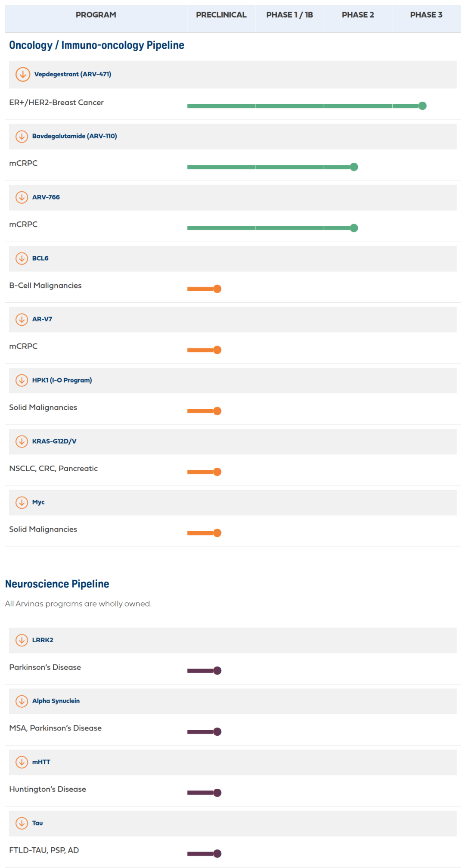Click the down-arrow icon beside ARV-766
Screen dimensions: 465x868
(22, 197)
